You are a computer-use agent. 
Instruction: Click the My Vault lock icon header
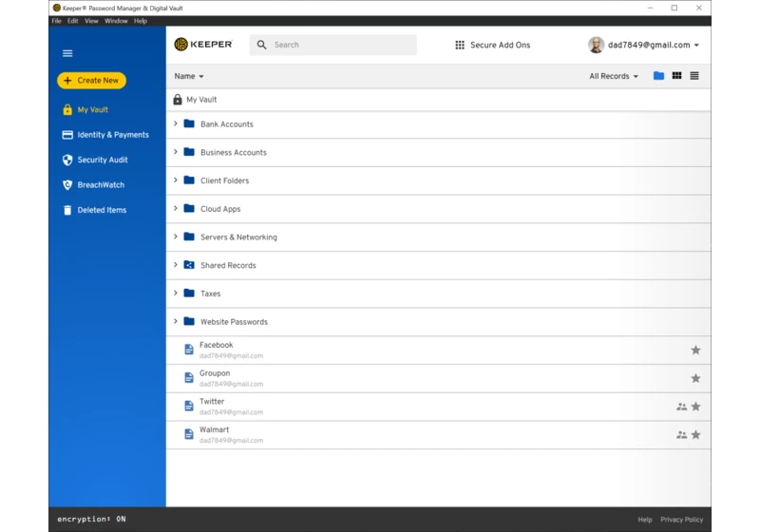(x=178, y=100)
